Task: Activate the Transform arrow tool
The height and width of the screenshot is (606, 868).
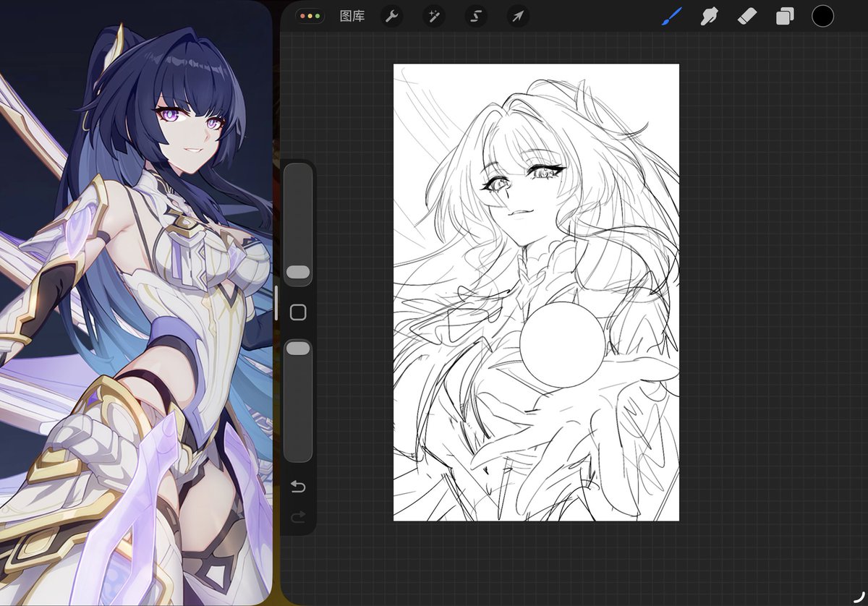Action: (x=518, y=16)
